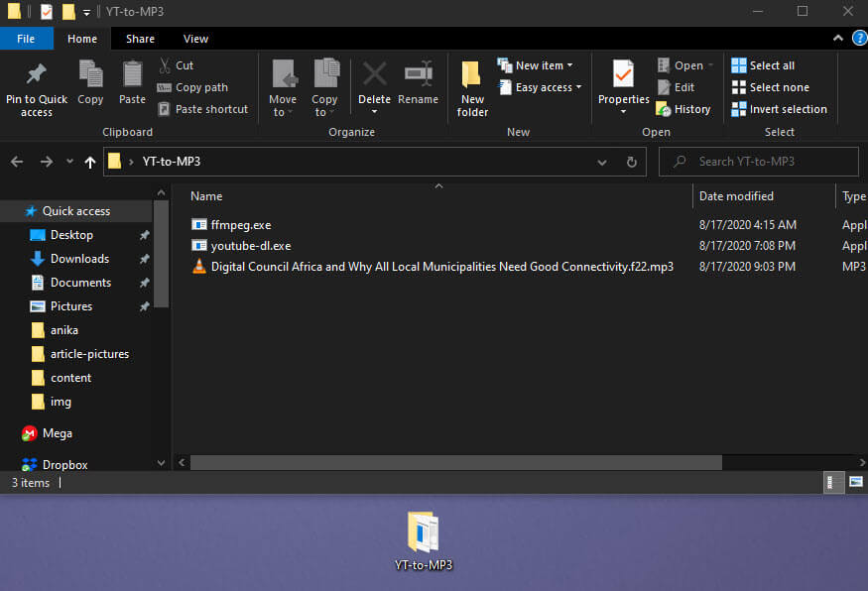Image resolution: width=868 pixels, height=591 pixels.
Task: Click the horizontal scrollbar in file list
Action: tap(456, 463)
